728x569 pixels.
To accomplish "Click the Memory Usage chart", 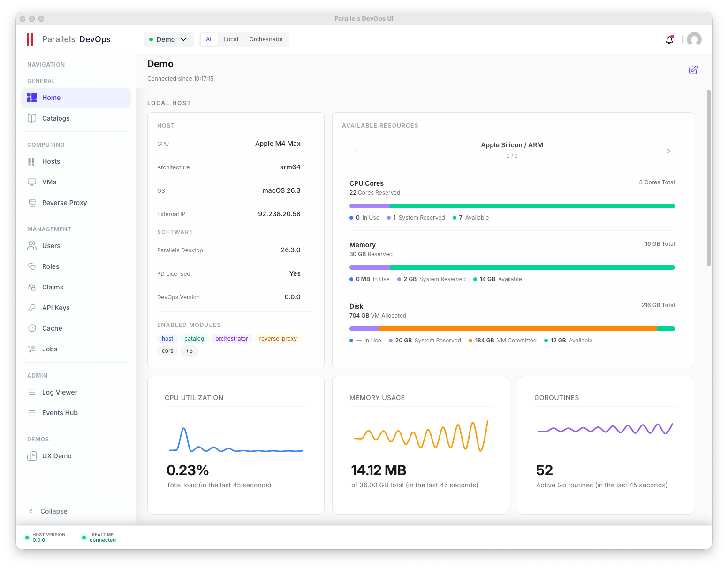I will [421, 436].
